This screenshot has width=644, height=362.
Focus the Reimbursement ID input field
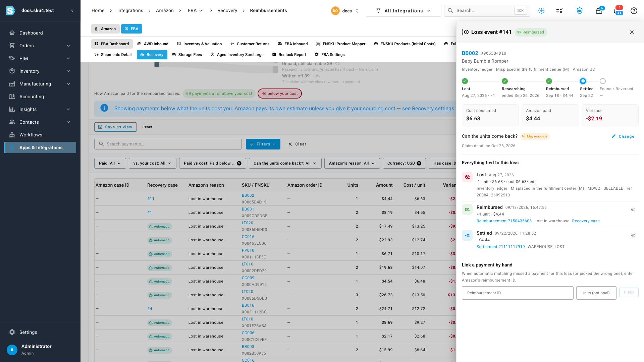coord(518,293)
